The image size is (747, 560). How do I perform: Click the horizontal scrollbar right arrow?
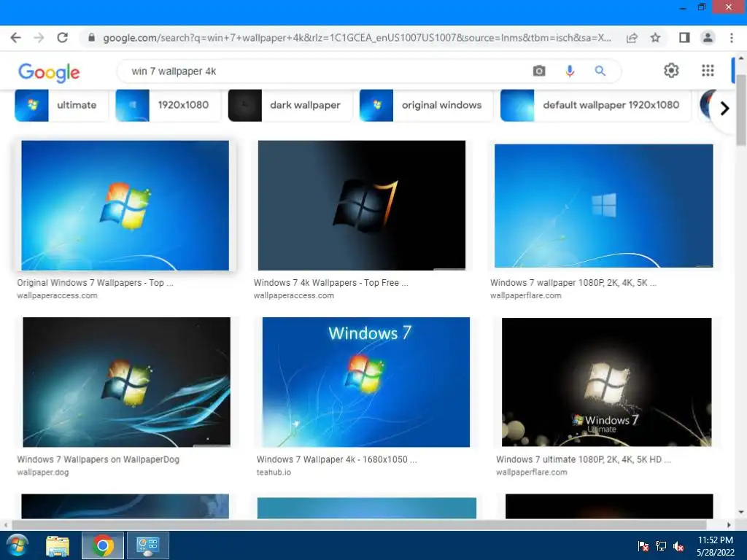729,525
